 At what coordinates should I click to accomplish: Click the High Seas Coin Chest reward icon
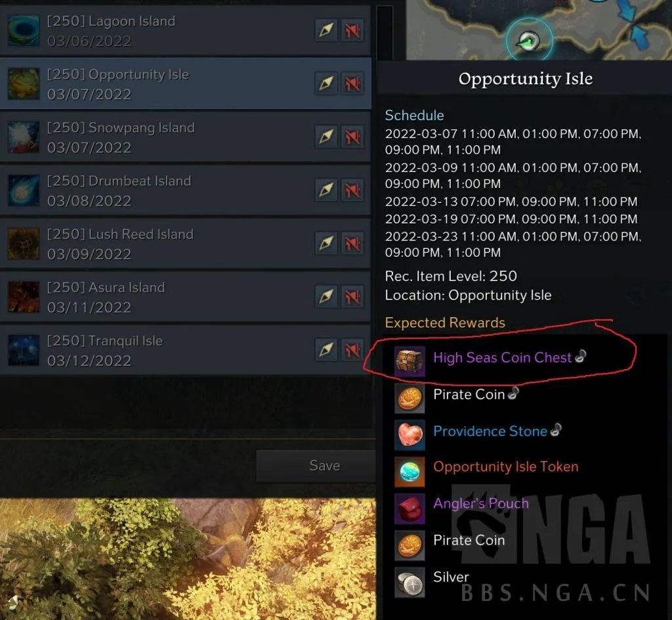click(x=409, y=361)
